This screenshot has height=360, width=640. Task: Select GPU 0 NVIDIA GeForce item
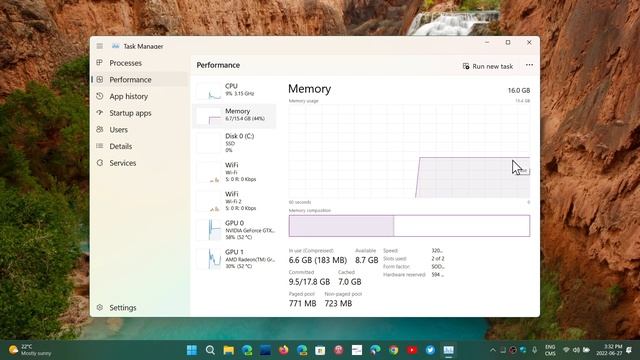[234, 230]
